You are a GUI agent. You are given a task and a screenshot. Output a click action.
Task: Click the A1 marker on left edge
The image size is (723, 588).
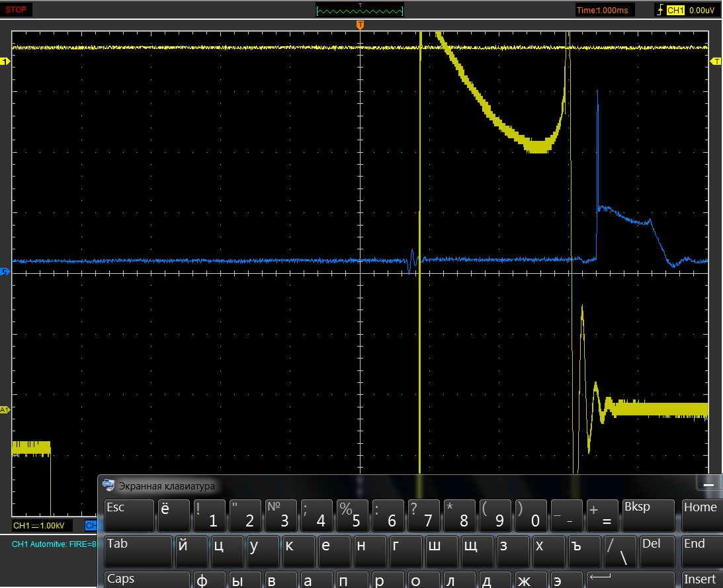pos(5,410)
